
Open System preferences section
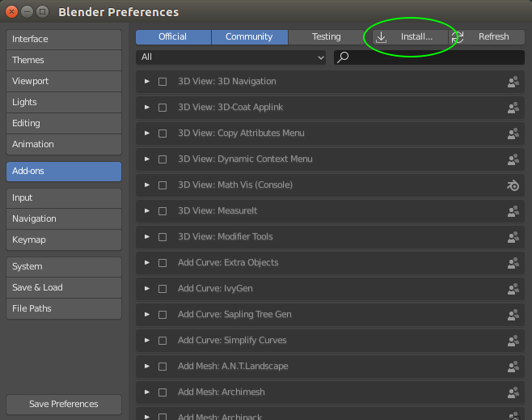pos(64,267)
